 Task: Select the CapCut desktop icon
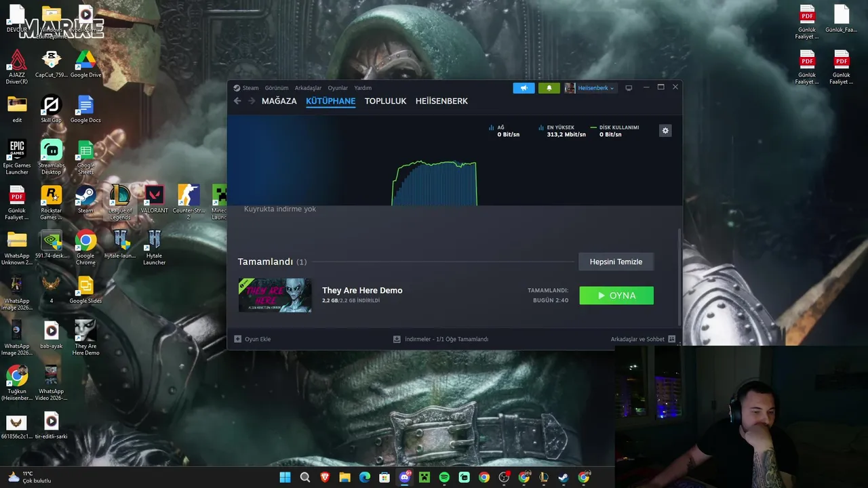click(52, 64)
